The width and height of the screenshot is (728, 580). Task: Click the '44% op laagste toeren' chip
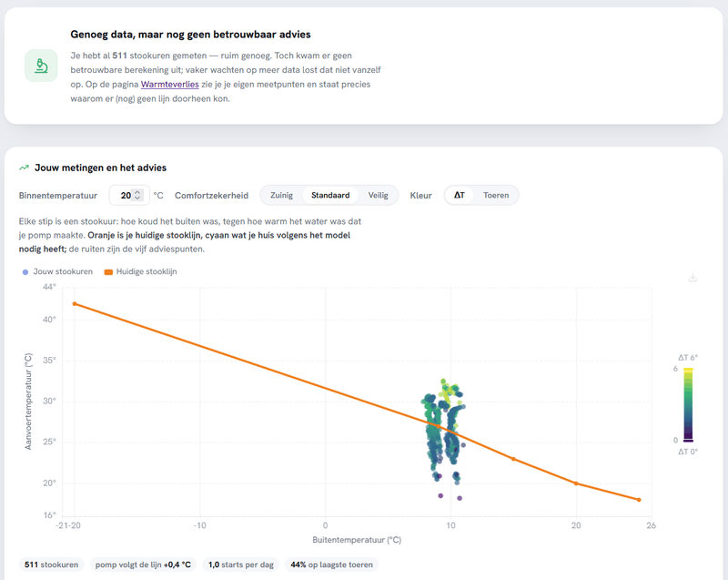click(x=331, y=565)
